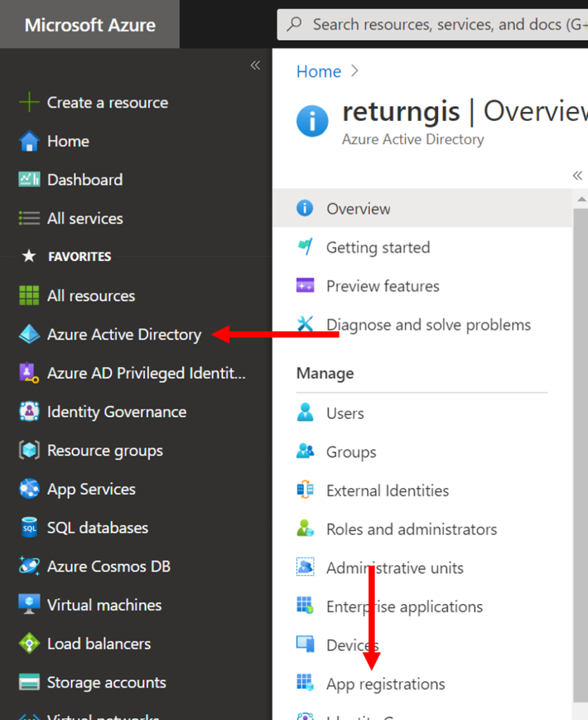
Task: Open All resources favorite
Action: (x=91, y=296)
